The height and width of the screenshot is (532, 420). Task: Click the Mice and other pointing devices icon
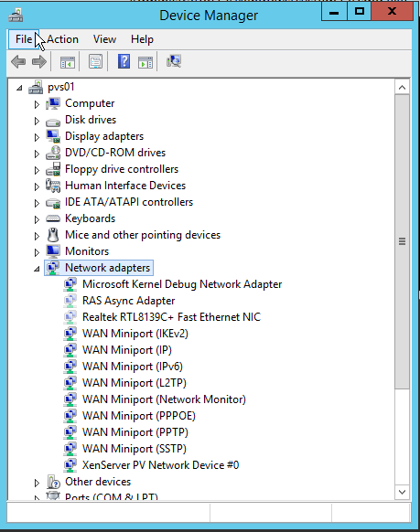(53, 235)
